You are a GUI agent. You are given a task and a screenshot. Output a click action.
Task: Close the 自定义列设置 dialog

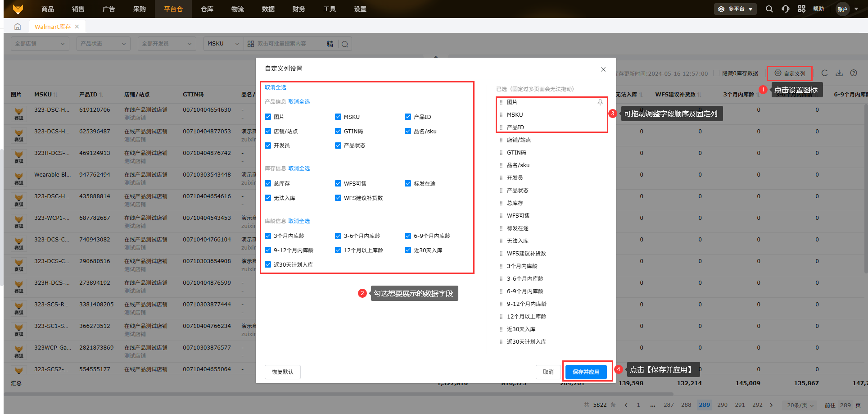pyautogui.click(x=603, y=69)
